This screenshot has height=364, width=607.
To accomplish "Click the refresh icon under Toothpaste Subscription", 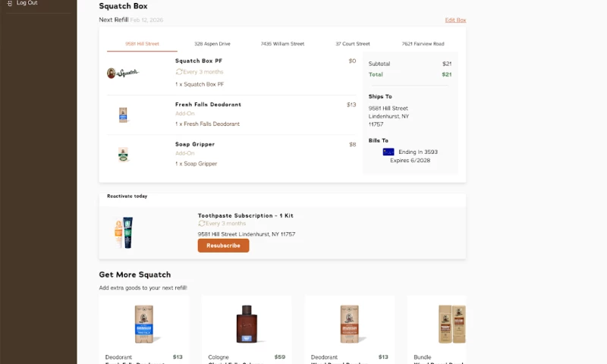I will (x=201, y=223).
